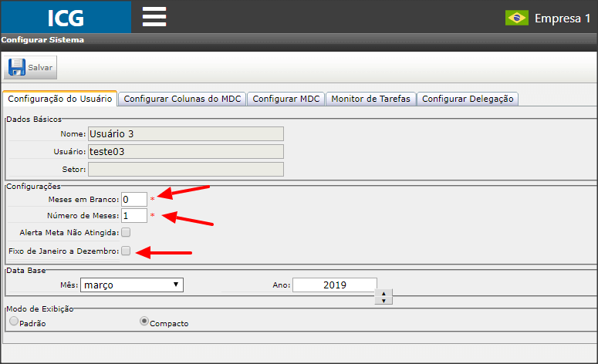Click the Modo de Exibição section label
This screenshot has width=598, height=364.
[40, 308]
